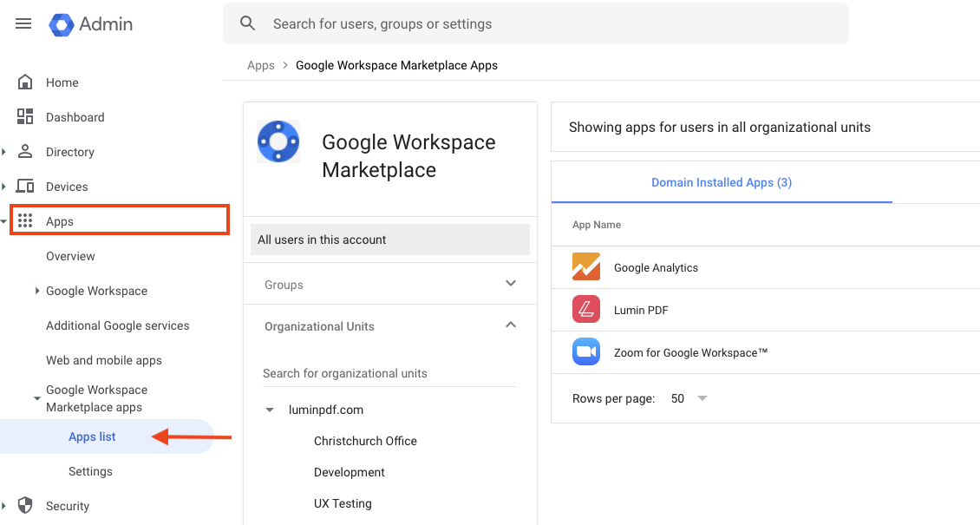
Task: Open Apps Overview in the sidebar
Action: (70, 256)
